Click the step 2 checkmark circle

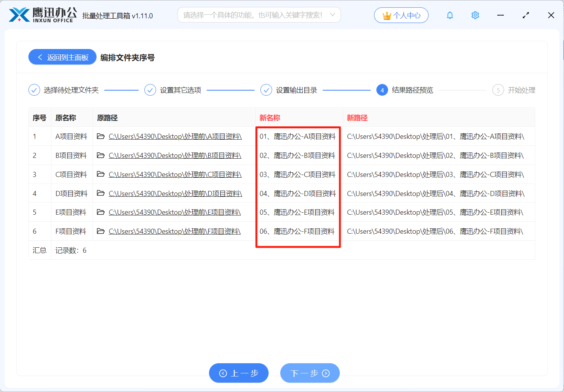150,90
